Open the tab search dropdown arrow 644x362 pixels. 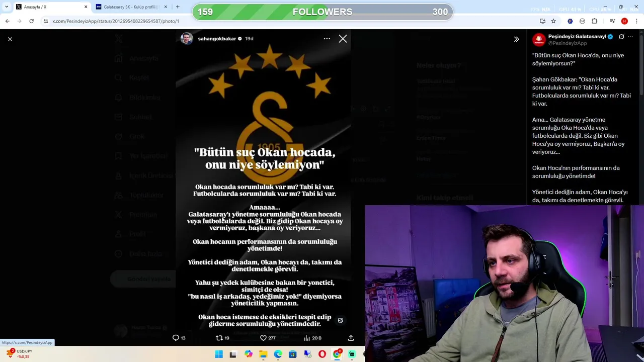6,7
